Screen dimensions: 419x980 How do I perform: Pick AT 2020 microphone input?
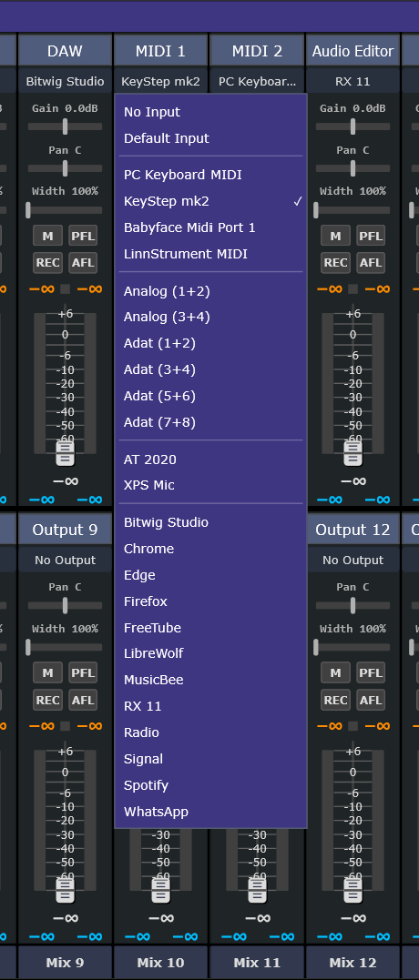point(210,460)
